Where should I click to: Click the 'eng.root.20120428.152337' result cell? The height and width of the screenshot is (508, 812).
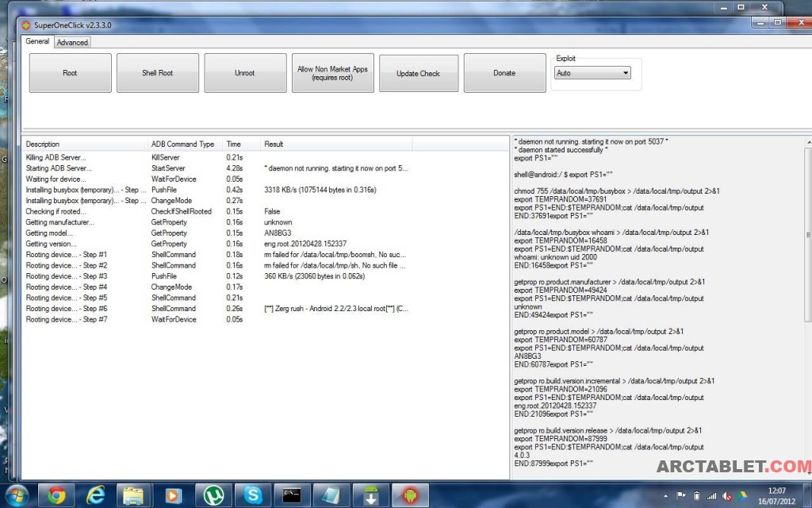[305, 244]
